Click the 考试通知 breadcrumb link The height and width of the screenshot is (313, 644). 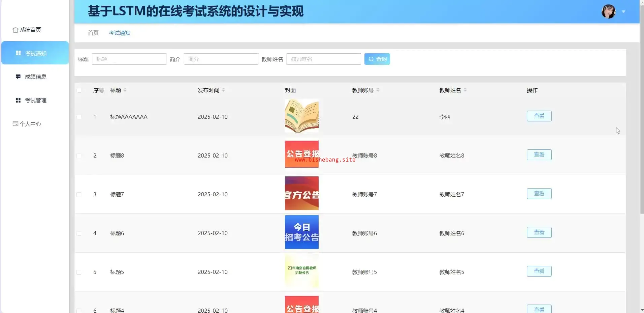point(120,33)
